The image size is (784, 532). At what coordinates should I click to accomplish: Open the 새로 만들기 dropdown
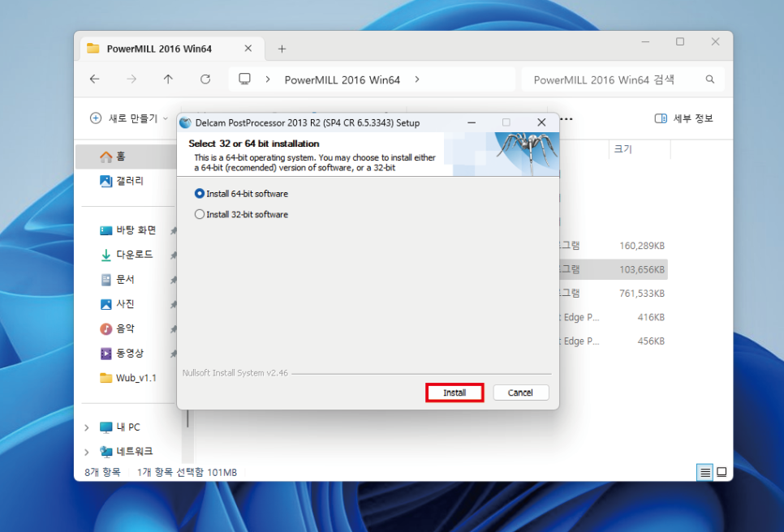[128, 118]
